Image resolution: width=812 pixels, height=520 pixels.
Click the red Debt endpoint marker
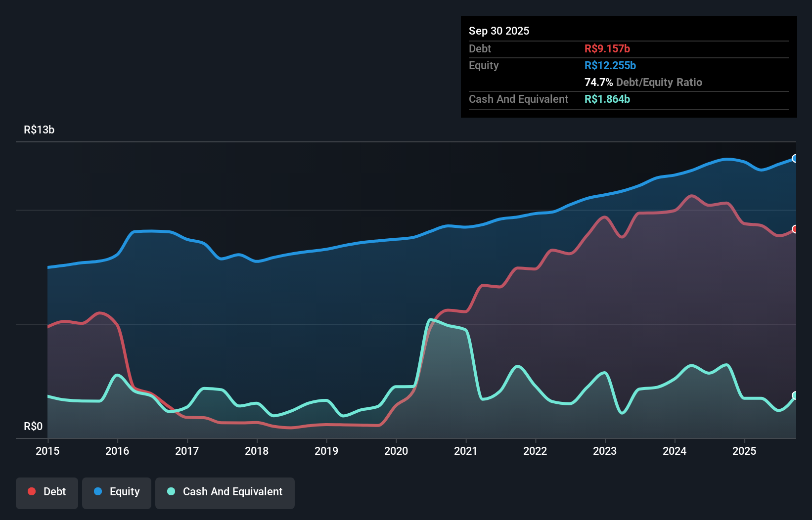[795, 229]
